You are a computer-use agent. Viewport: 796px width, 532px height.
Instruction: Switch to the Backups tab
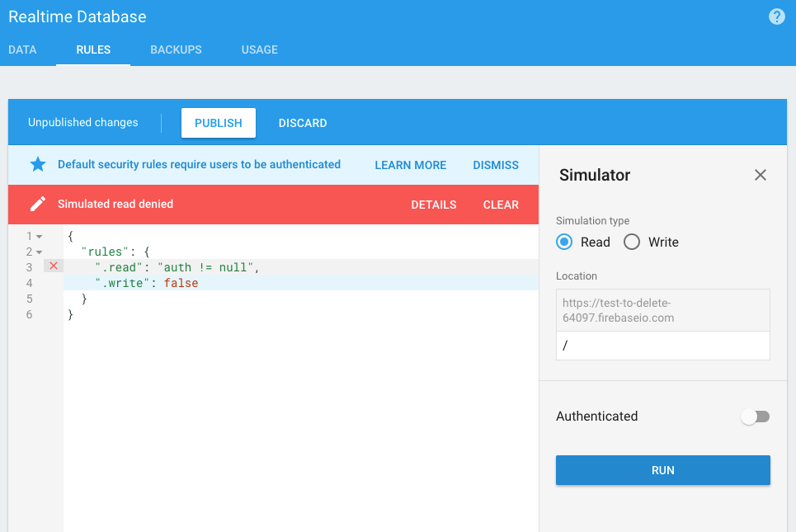[x=176, y=49]
